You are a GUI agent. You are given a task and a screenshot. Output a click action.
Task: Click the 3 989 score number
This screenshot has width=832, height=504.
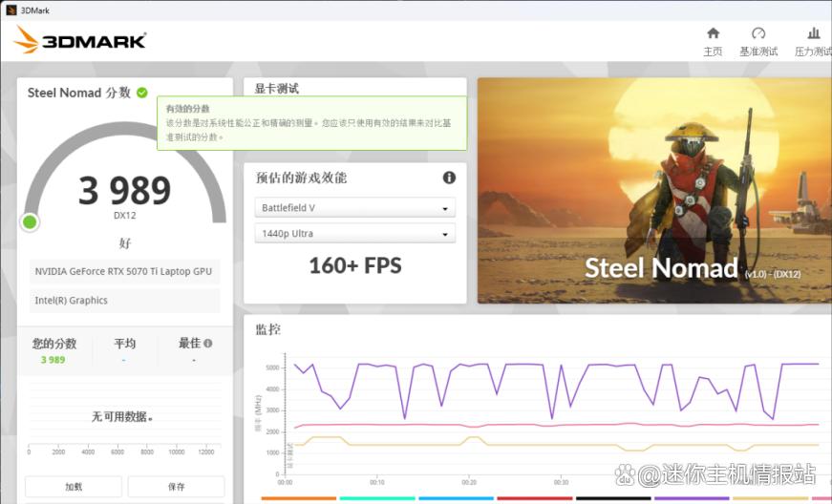[x=125, y=191]
